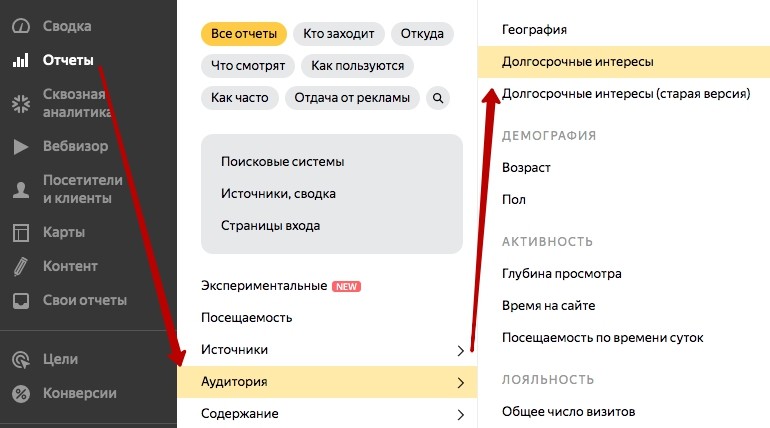The height and width of the screenshot is (428, 770).
Task: Select the Отдача от рекламы filter chip
Action: point(352,98)
